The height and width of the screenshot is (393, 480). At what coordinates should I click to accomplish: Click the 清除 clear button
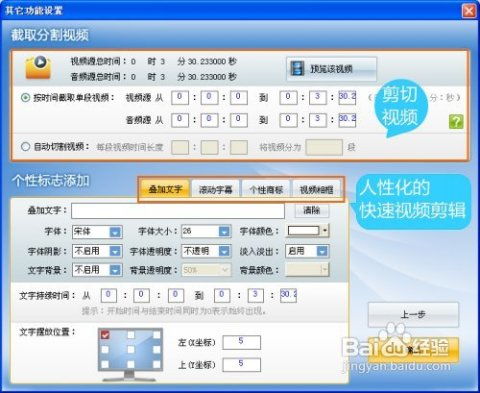point(312,210)
